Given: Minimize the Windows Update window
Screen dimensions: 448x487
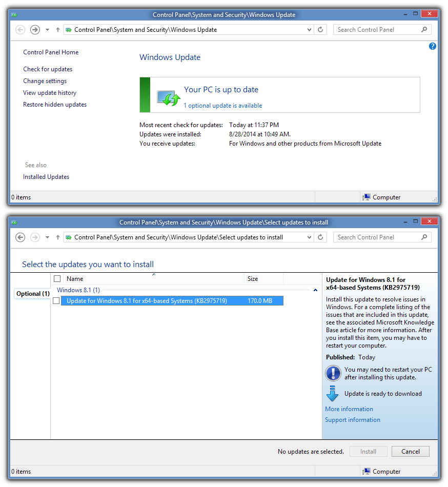Looking at the screenshot, I should click(405, 14).
